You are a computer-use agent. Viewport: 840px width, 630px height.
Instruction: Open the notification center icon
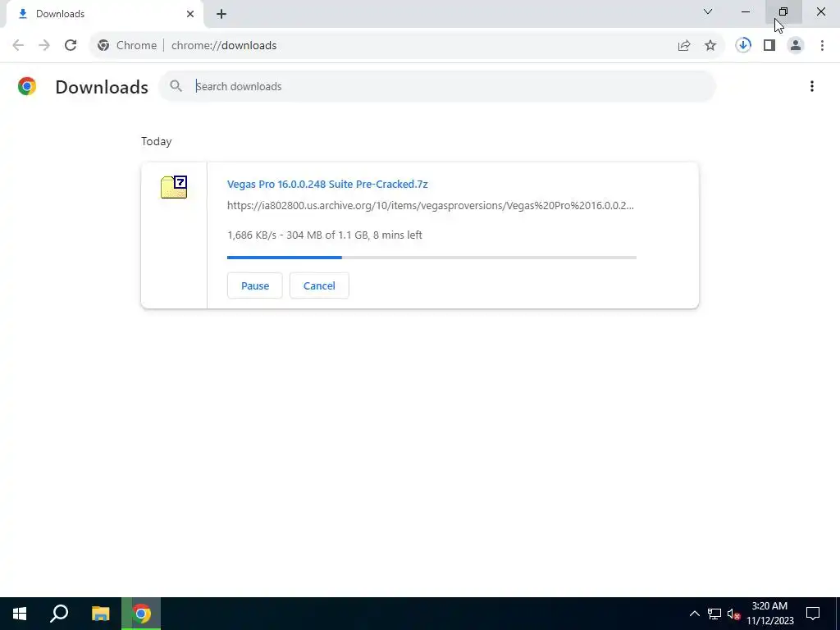pyautogui.click(x=813, y=614)
